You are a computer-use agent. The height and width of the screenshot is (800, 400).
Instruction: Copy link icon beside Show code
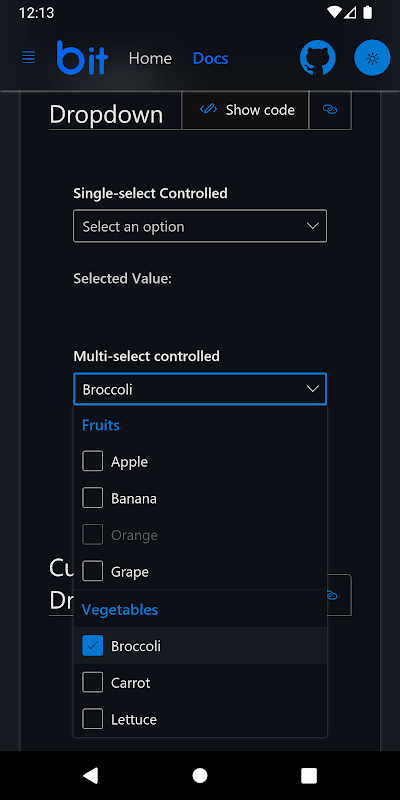[x=330, y=110]
